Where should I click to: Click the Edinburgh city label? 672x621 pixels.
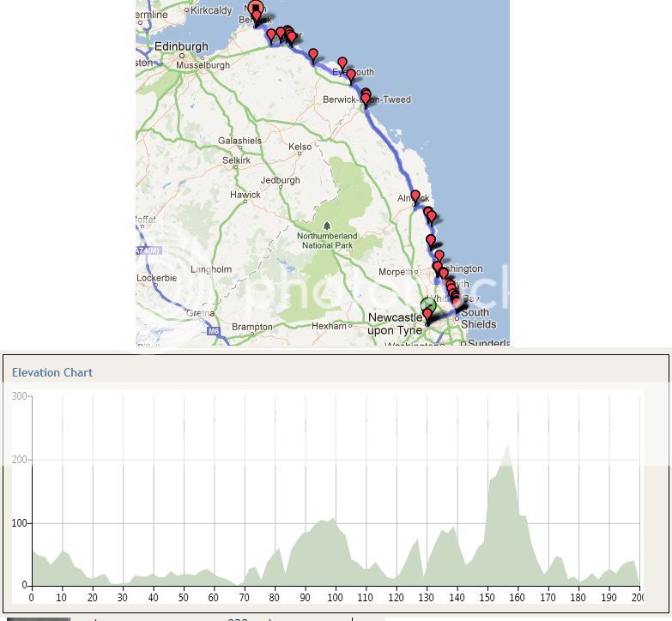coord(181,46)
